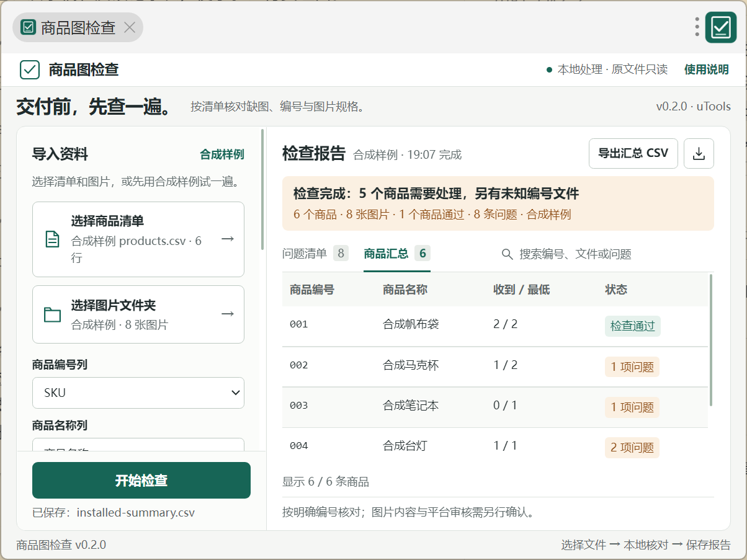Close the 商品图检查 tab chip

pyautogui.click(x=130, y=27)
